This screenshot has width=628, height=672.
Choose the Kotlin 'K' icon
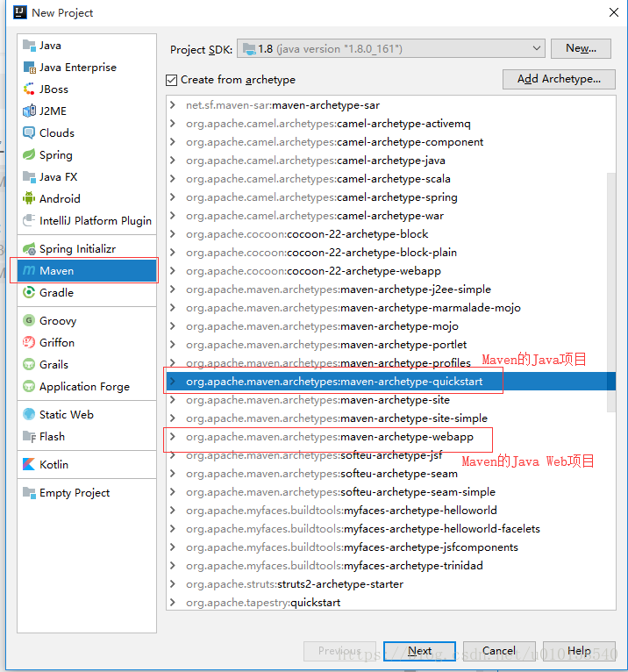(29, 464)
